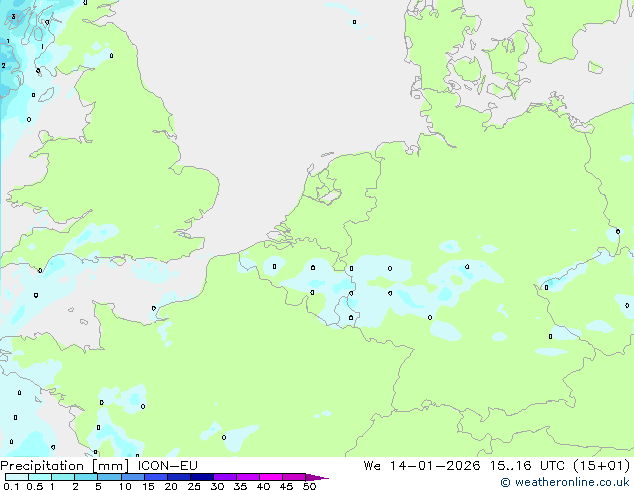Click the weatheronline.co.uk copyright link
This screenshot has width=634, height=490.
[x=565, y=482]
